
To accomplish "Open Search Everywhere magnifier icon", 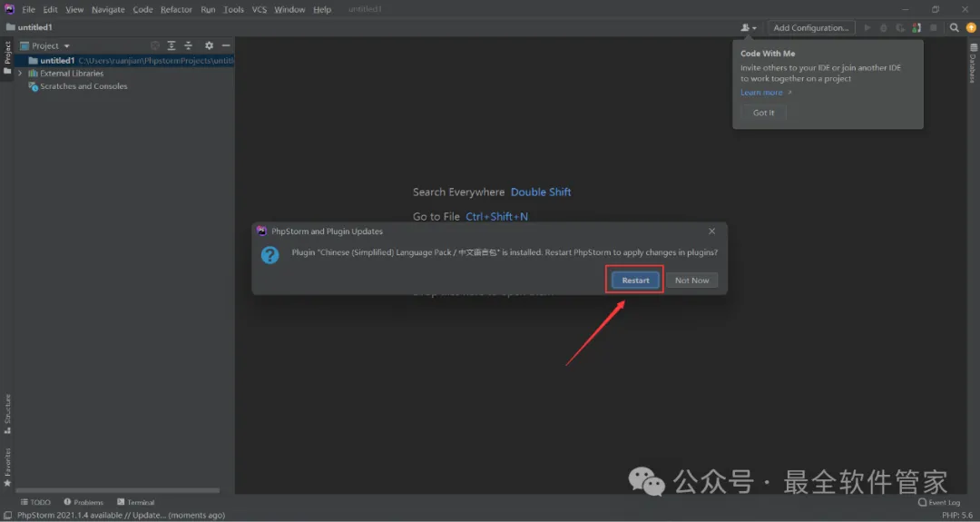I will (x=954, y=27).
